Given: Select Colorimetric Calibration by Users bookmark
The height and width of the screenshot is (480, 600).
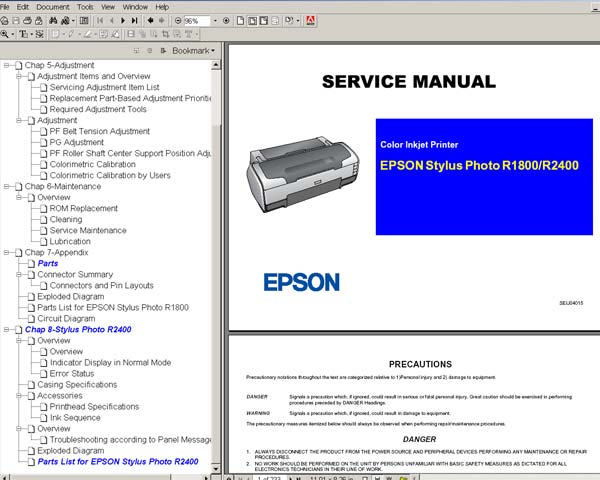Looking at the screenshot, I should [x=110, y=175].
